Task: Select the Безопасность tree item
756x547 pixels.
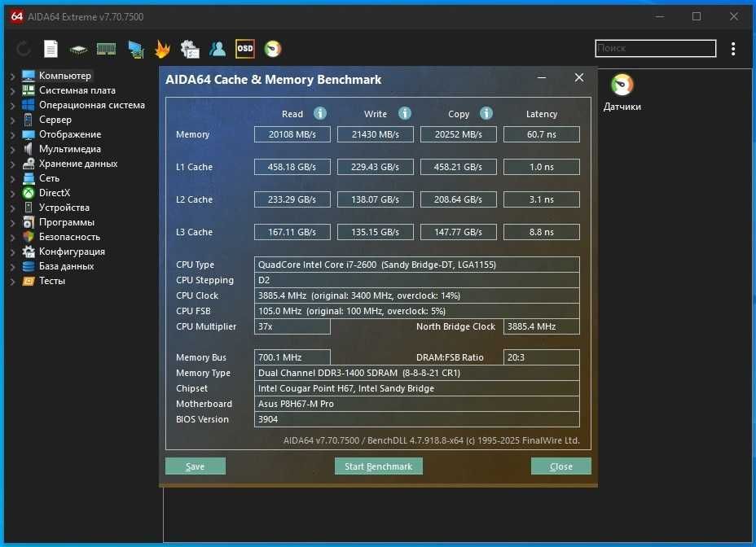Action: (x=69, y=237)
